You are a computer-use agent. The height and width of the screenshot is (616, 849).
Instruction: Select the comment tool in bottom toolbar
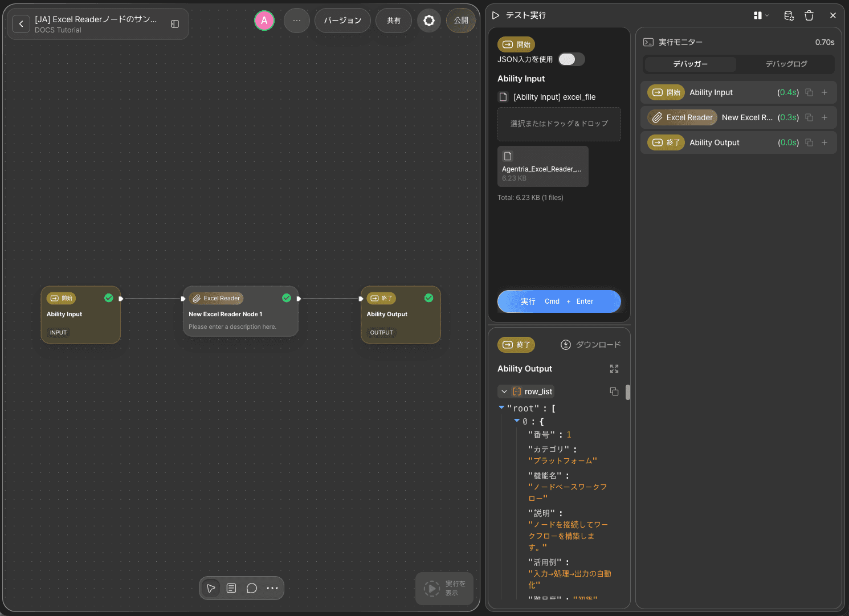click(x=252, y=588)
